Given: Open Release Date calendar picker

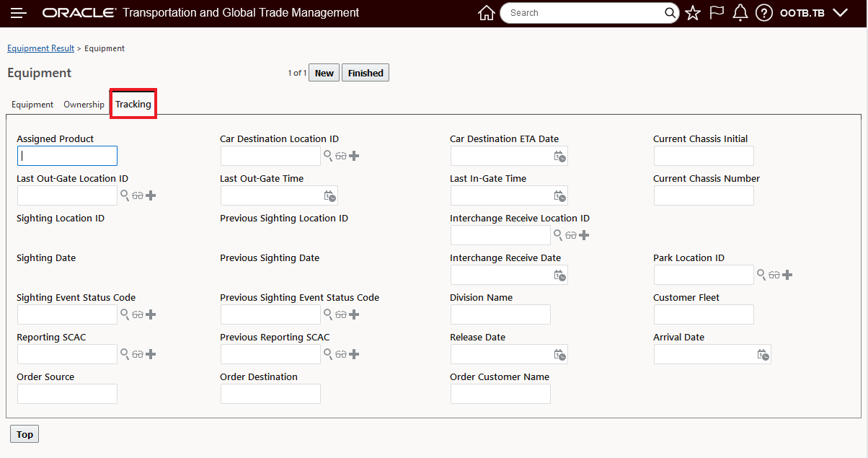Looking at the screenshot, I should 559,354.
